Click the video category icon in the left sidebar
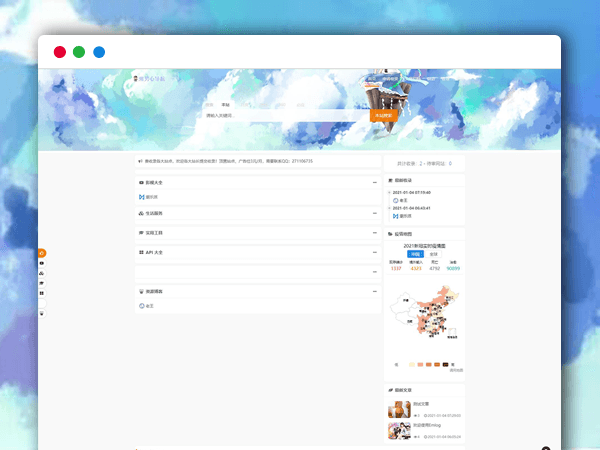The height and width of the screenshot is (450, 600). tap(41, 263)
